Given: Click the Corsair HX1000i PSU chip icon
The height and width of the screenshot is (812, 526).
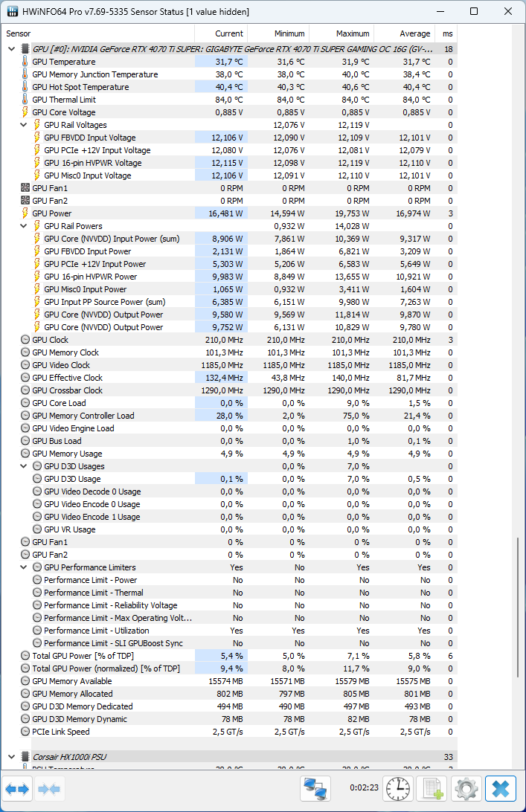Looking at the screenshot, I should 25,757.
